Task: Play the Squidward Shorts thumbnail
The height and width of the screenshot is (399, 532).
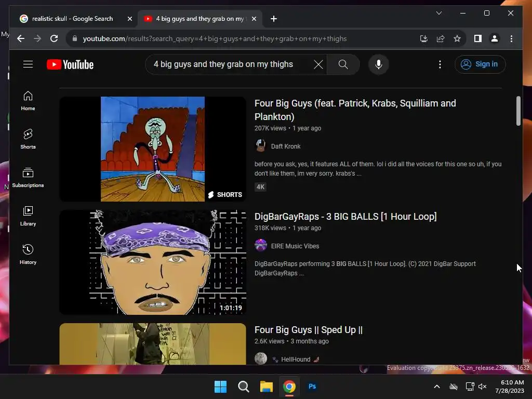Action: [153, 149]
